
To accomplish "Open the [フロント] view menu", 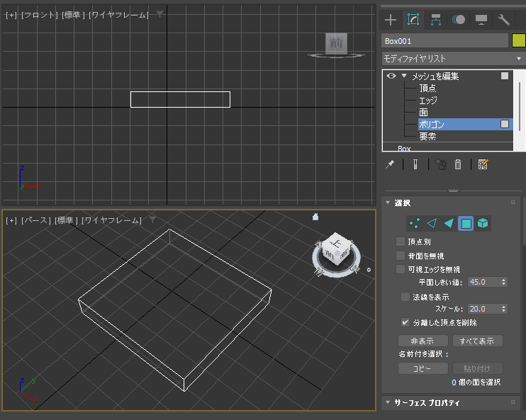I will pos(39,15).
